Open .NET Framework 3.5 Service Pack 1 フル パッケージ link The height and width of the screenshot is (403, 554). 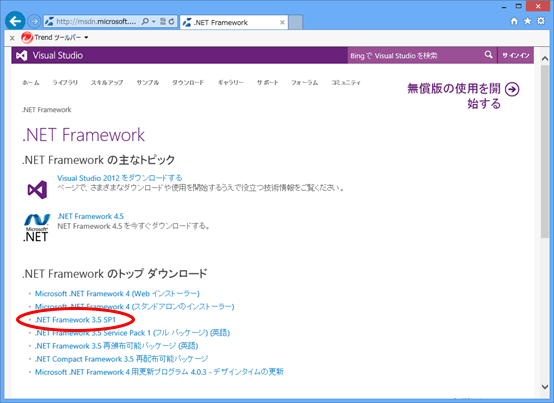click(x=132, y=333)
